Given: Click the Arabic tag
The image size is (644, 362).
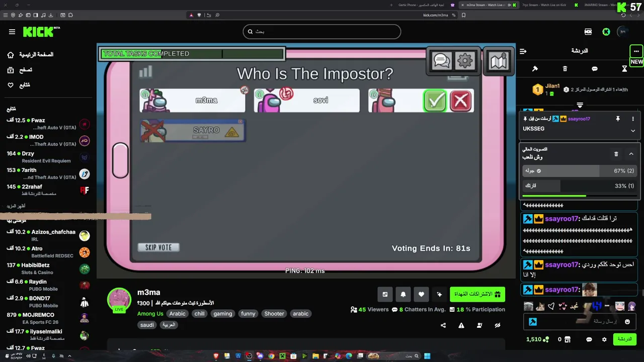Looking at the screenshot, I should tap(177, 314).
